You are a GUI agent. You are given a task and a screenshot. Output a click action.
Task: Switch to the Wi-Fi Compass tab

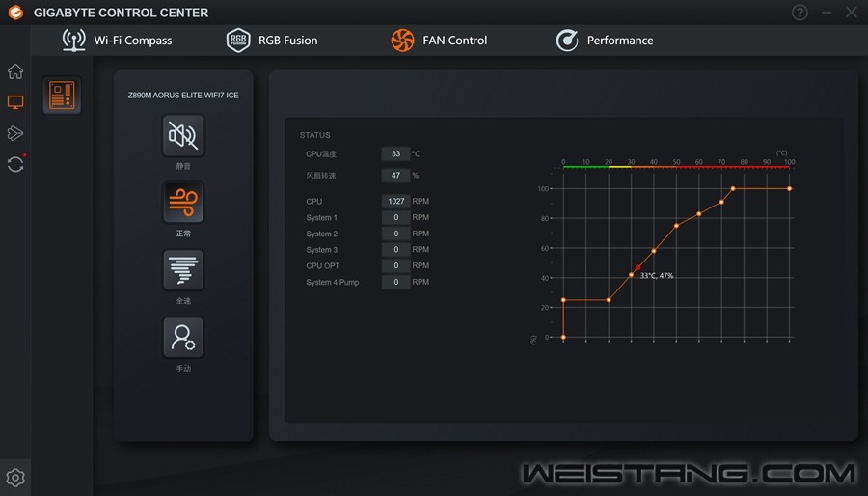pos(118,41)
